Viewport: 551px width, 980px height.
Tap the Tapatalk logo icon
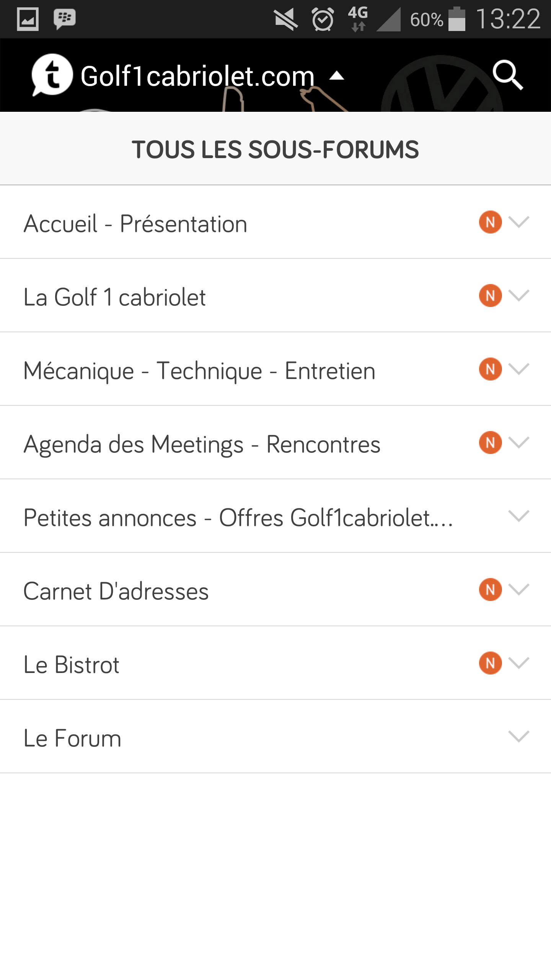[x=51, y=75]
